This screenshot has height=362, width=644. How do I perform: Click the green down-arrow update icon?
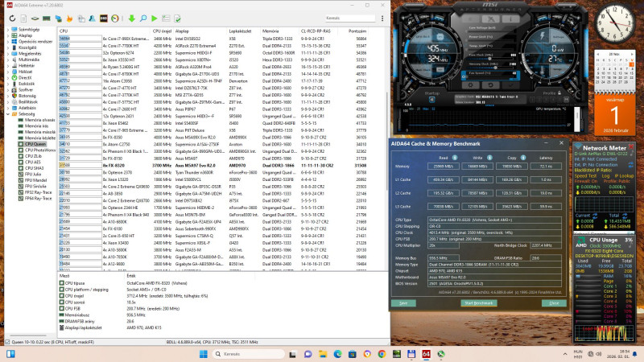click(131, 19)
